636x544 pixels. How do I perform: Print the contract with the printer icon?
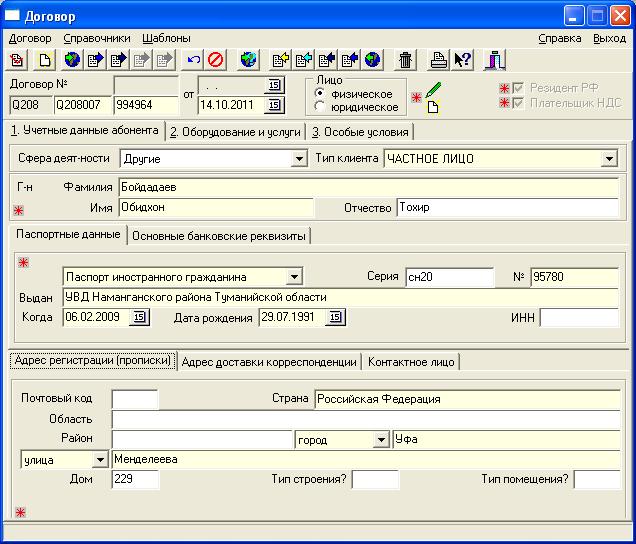439,60
